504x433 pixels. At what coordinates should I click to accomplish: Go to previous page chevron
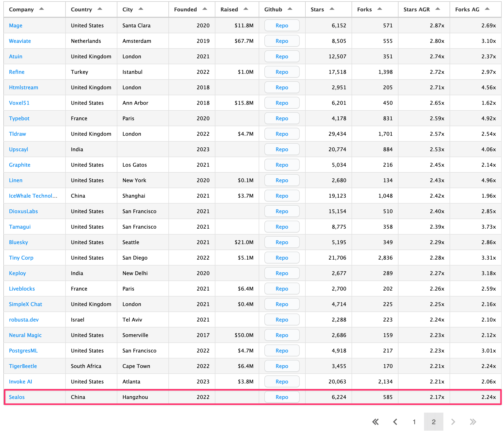395,422
